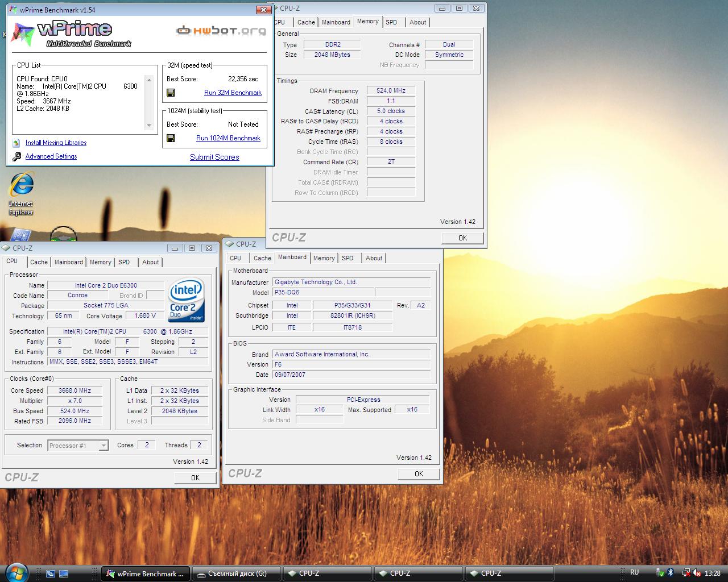Click the Command Rate value 2T
Screen dimensions: 728x582
coord(391,161)
